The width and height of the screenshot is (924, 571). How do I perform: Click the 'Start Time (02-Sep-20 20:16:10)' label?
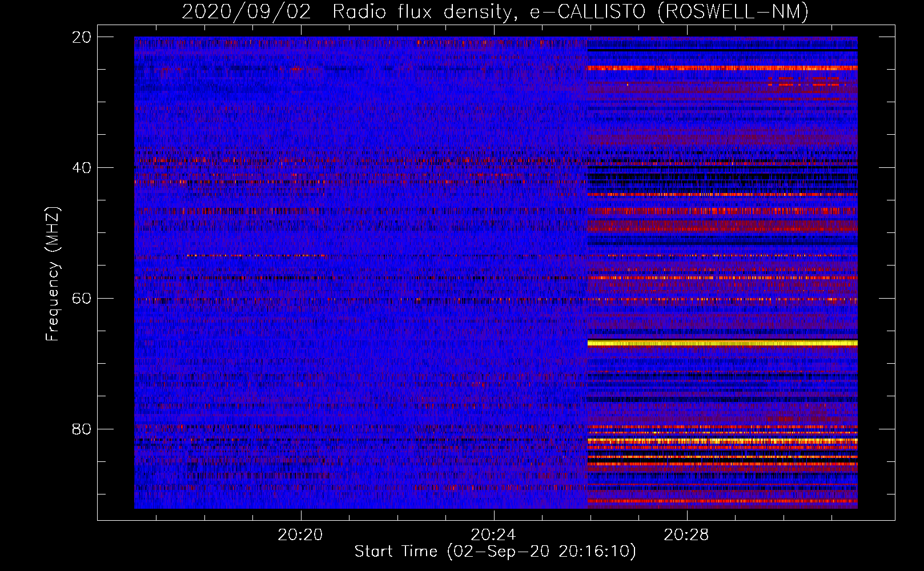point(495,552)
